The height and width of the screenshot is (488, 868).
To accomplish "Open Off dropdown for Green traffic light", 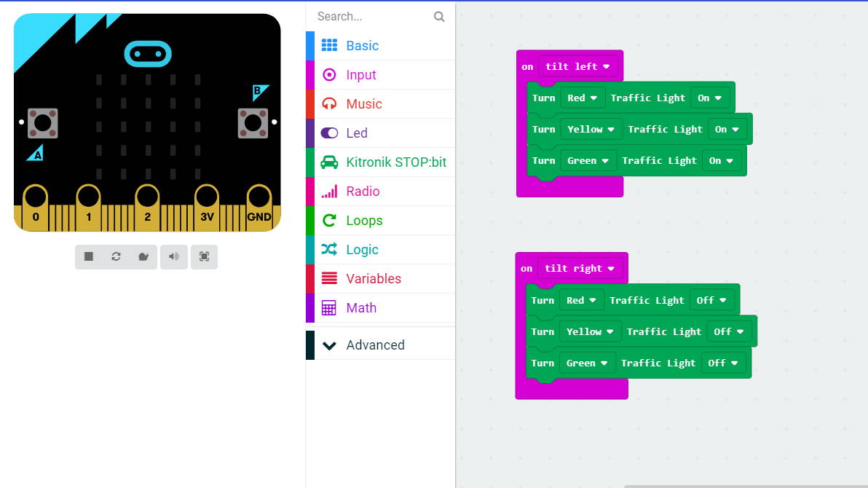I will tap(723, 363).
